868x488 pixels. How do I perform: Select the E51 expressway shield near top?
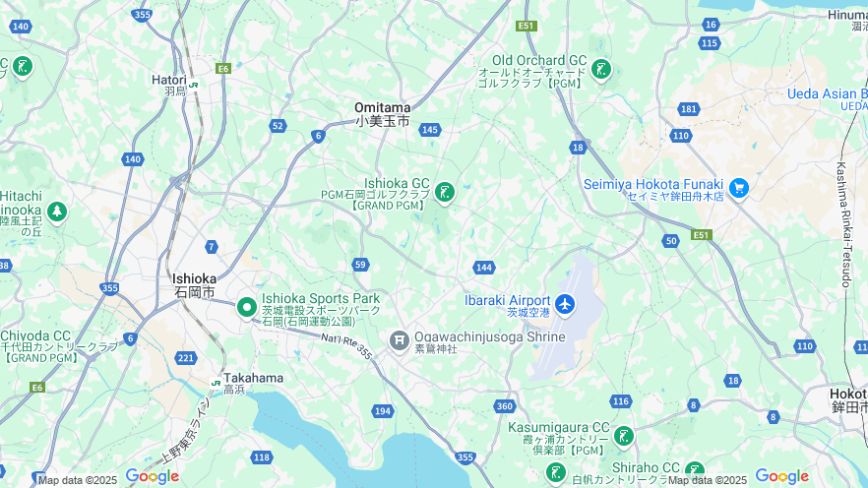(526, 26)
